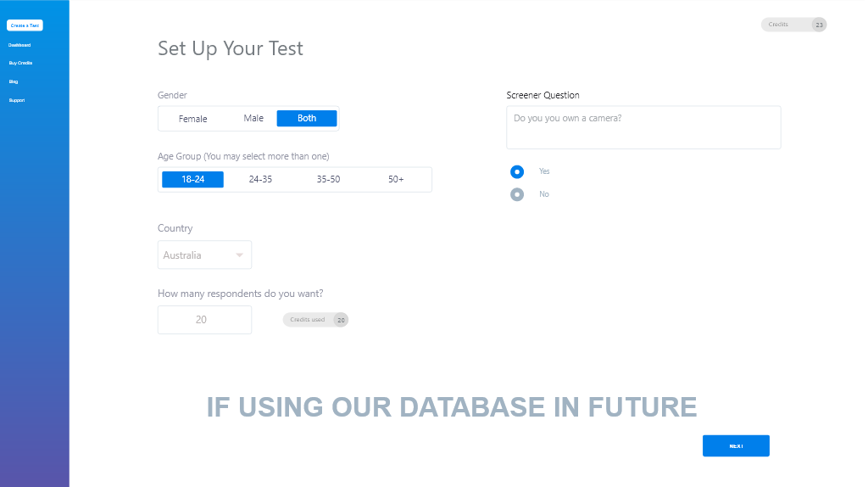
Task: Go to Buy Credits in the sidebar
Action: pos(20,63)
